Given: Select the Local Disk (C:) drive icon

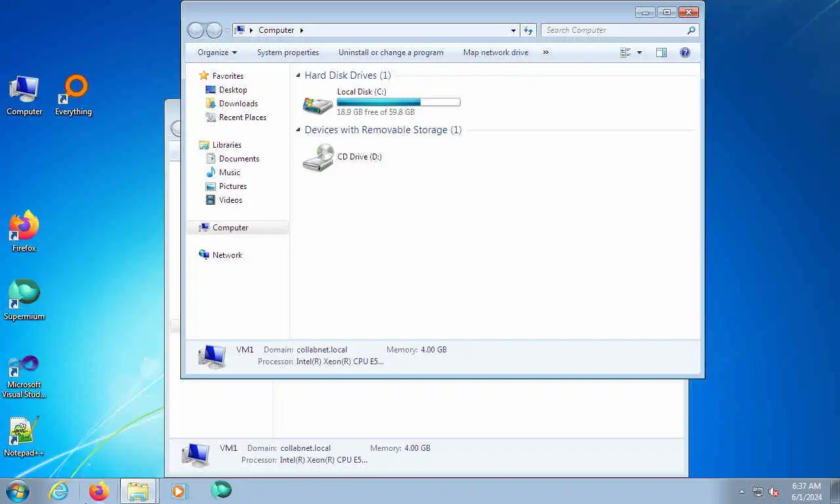Looking at the screenshot, I should (318, 104).
